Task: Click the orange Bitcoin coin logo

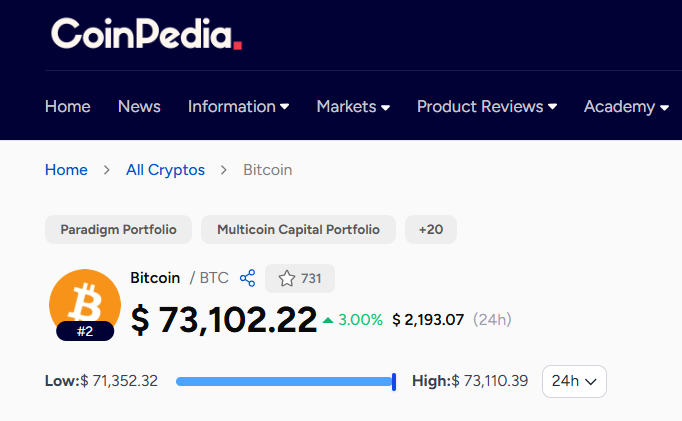Action: pos(85,300)
